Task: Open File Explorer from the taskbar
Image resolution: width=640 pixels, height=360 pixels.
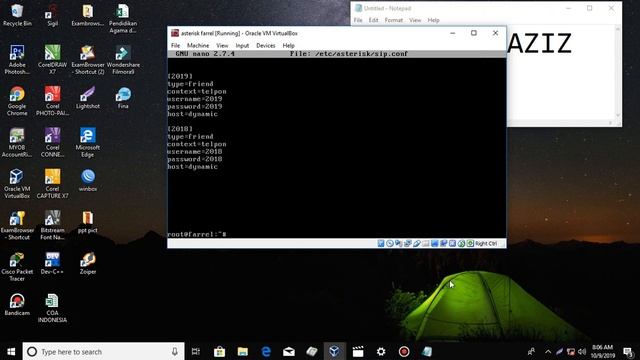Action: (242, 351)
